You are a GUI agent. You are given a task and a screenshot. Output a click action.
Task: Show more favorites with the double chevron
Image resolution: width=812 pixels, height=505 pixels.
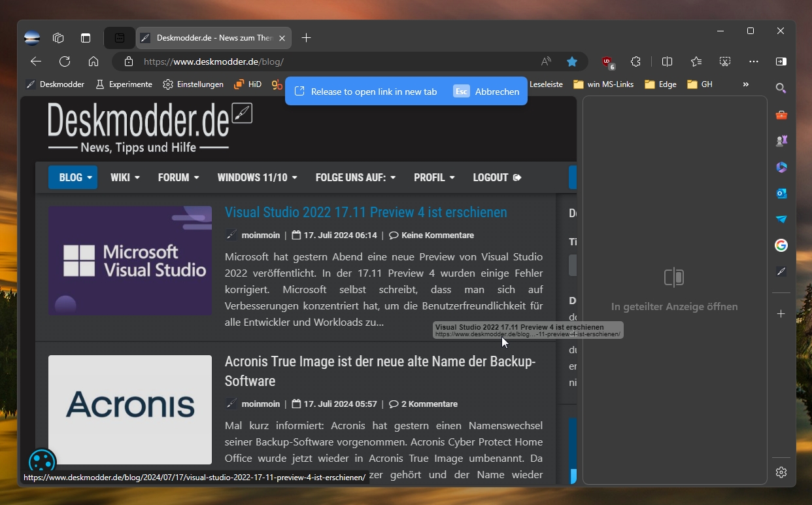coord(746,84)
